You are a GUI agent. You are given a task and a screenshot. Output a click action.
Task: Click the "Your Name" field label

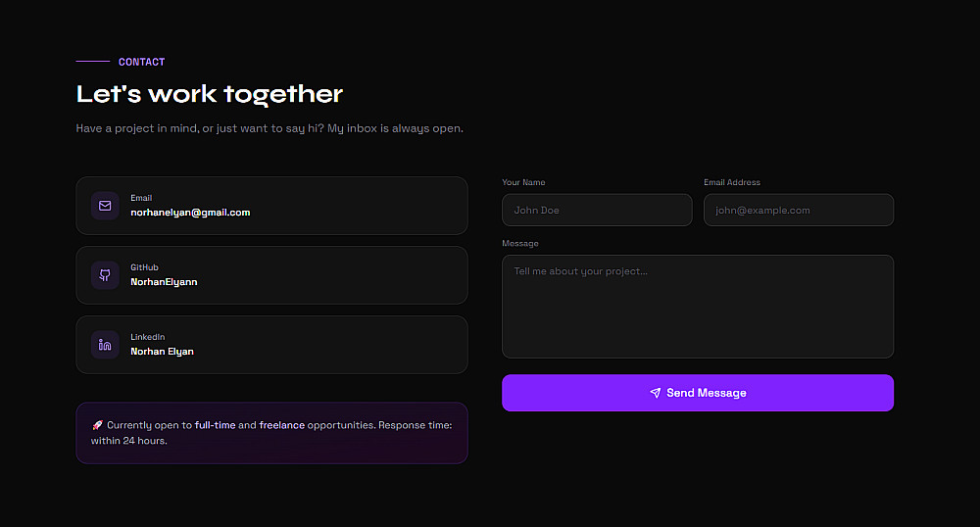click(523, 182)
